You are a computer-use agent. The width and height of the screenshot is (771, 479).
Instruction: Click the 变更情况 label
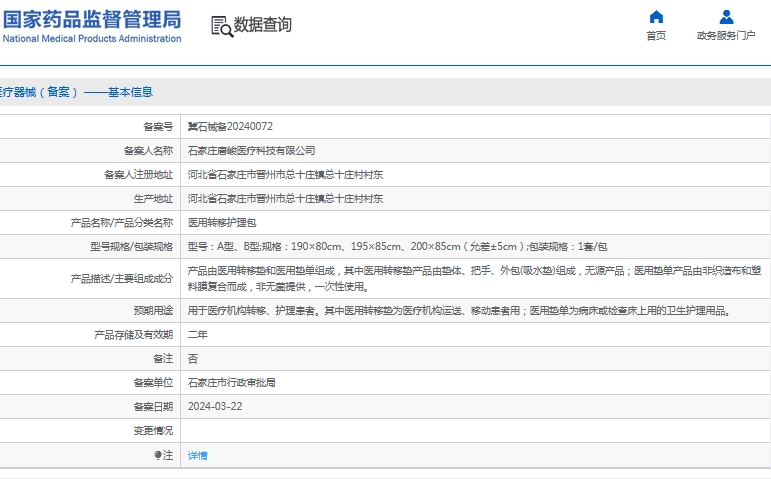[153, 431]
